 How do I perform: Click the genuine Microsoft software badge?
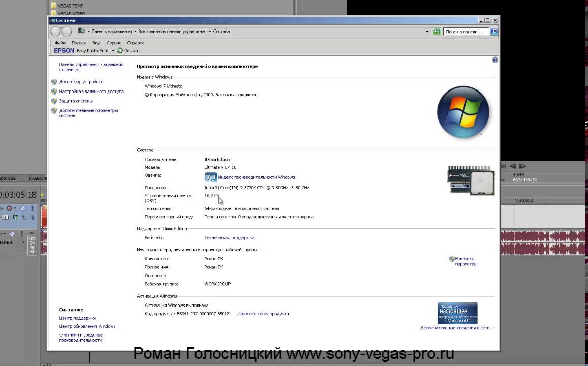coord(458,314)
